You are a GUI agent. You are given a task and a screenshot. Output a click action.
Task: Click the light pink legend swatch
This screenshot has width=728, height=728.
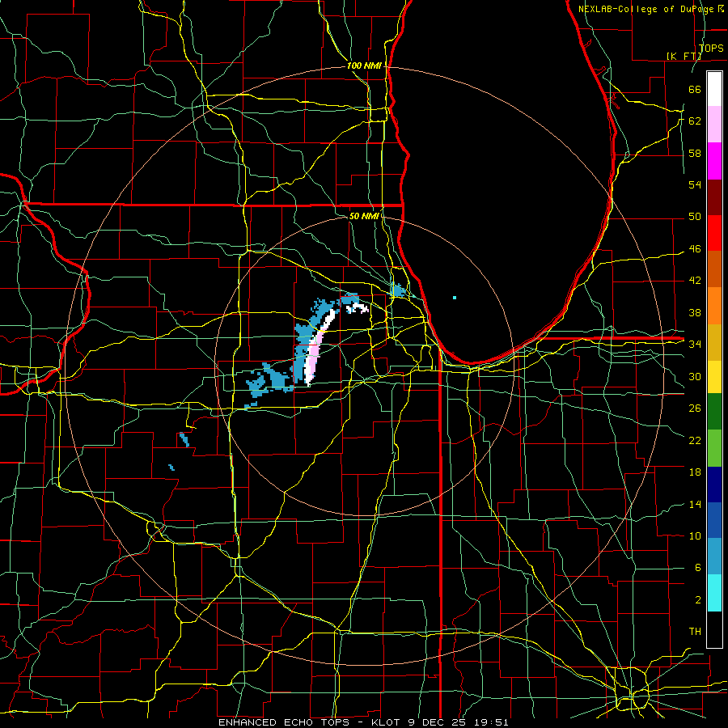[714, 125]
